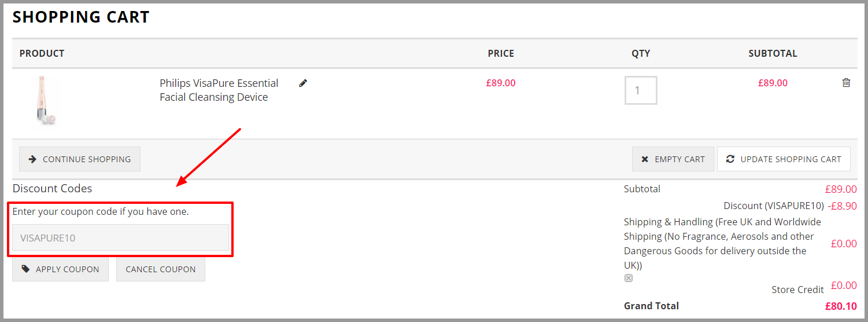Image resolution: width=868 pixels, height=322 pixels.
Task: Click the Discount Codes heading
Action: tap(52, 188)
